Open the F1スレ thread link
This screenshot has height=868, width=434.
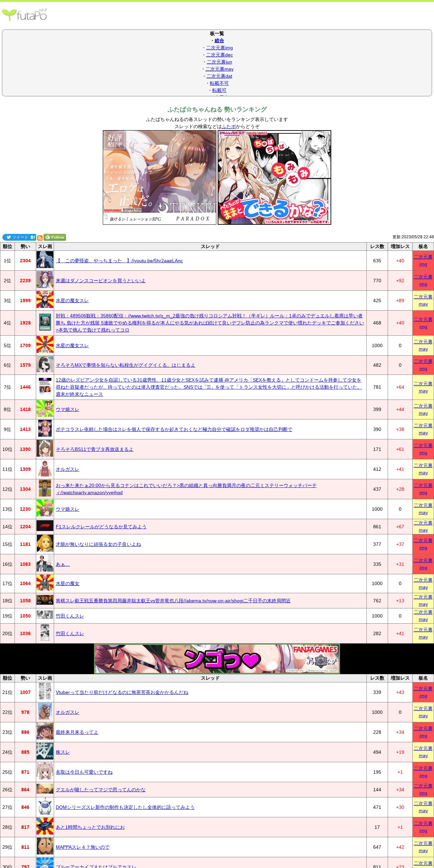click(101, 527)
